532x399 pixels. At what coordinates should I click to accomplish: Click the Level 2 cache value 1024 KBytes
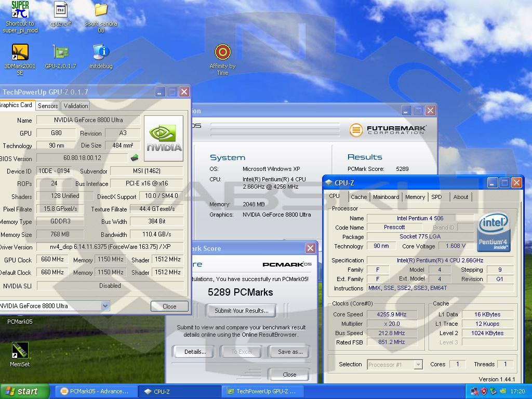487,333
